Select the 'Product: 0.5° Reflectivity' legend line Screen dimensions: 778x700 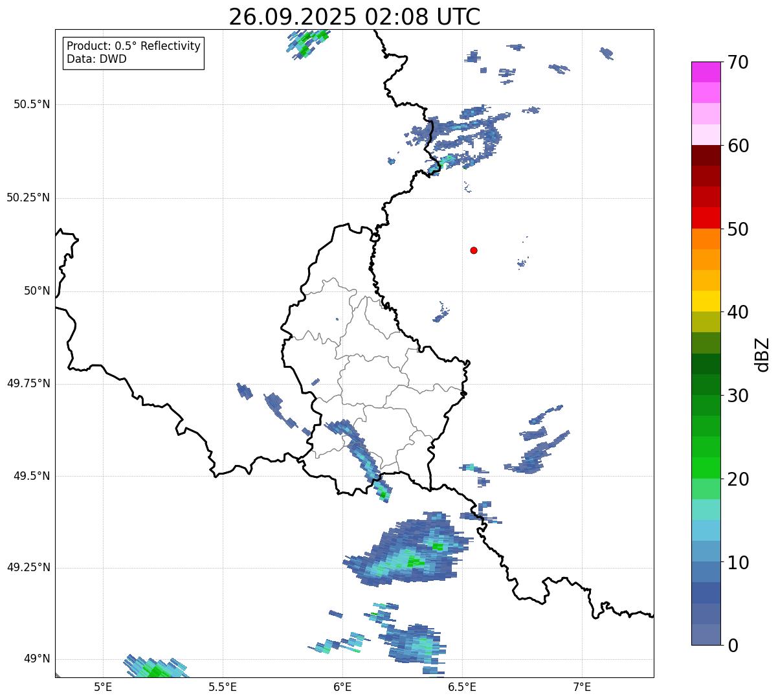[133, 47]
